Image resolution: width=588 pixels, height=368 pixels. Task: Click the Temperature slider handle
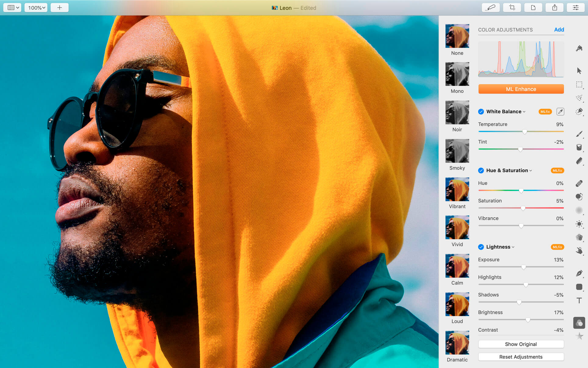click(525, 132)
